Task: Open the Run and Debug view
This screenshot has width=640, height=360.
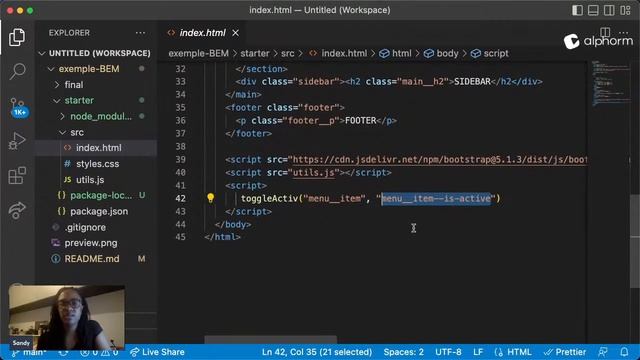Action: click(x=17, y=141)
